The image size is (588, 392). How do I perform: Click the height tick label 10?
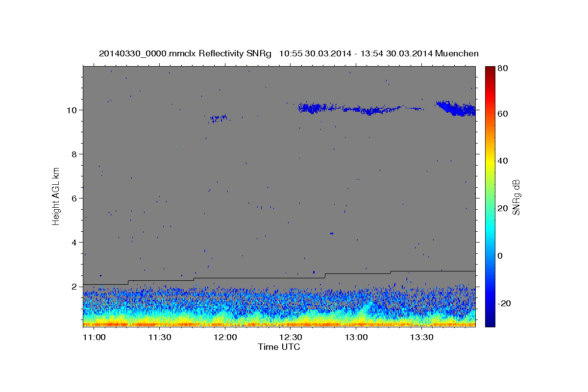click(x=72, y=110)
